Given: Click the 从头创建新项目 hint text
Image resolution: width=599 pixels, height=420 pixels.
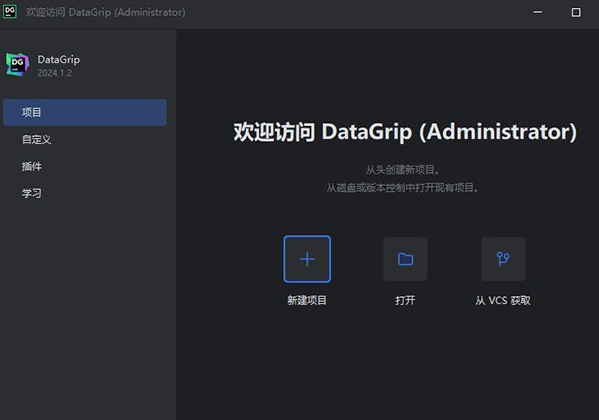Looking at the screenshot, I should click(x=403, y=170).
